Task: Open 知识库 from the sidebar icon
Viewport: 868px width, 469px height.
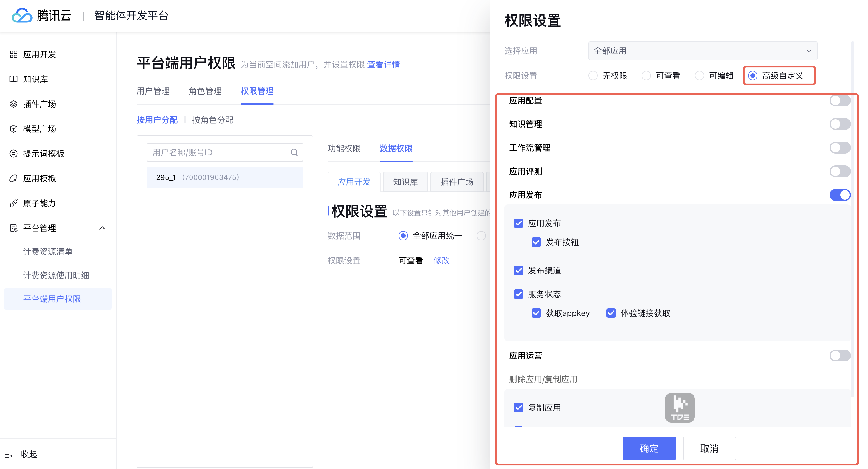Action: pyautogui.click(x=14, y=79)
